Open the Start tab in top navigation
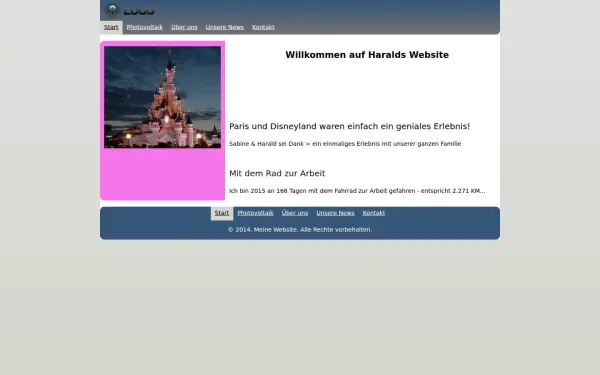This screenshot has height=375, width=600. (111, 27)
